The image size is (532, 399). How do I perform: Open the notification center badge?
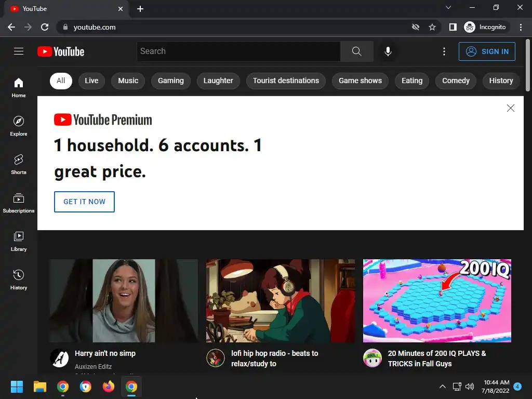click(x=517, y=386)
